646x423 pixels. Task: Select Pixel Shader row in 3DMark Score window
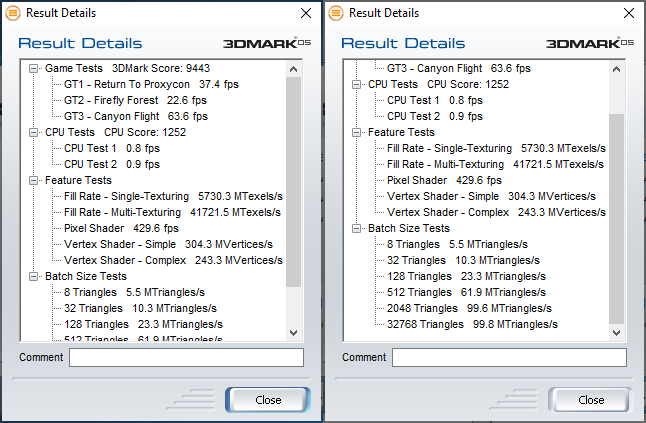tap(121, 229)
